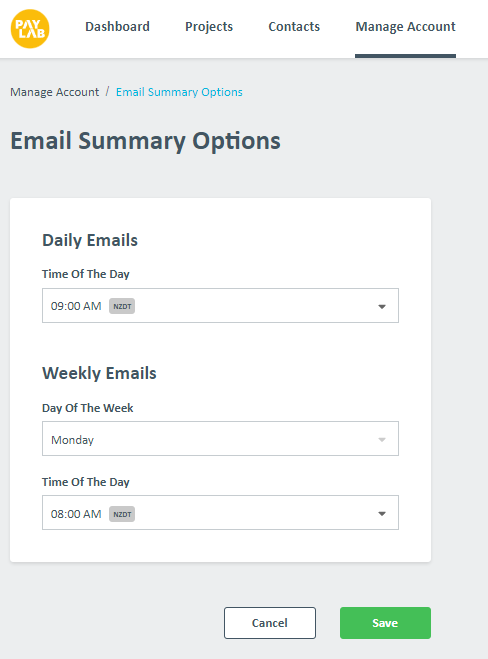The image size is (488, 659).
Task: Open the weekly Time Of The Day dropdown
Action: coord(220,512)
